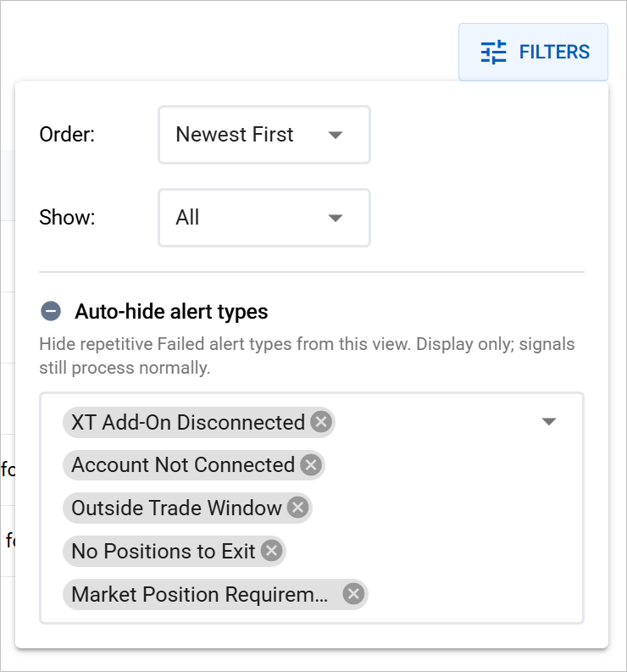Viewport: 627px width, 672px height.
Task: Remove the Outside Trade Window chip
Action: [x=298, y=508]
